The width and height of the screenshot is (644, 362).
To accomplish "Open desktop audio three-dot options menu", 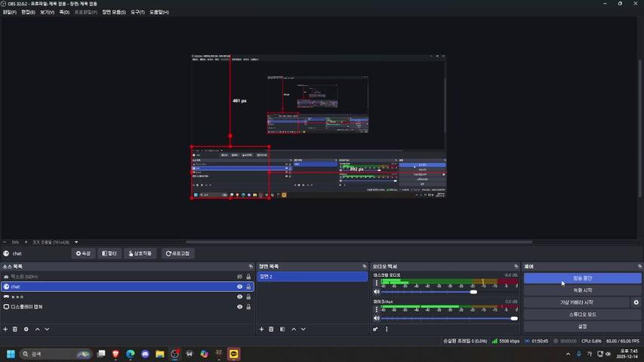I will [x=376, y=284].
